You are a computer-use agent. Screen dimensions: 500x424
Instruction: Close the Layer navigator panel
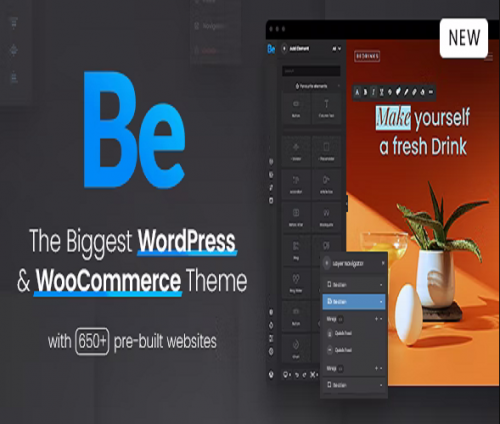[x=383, y=263]
